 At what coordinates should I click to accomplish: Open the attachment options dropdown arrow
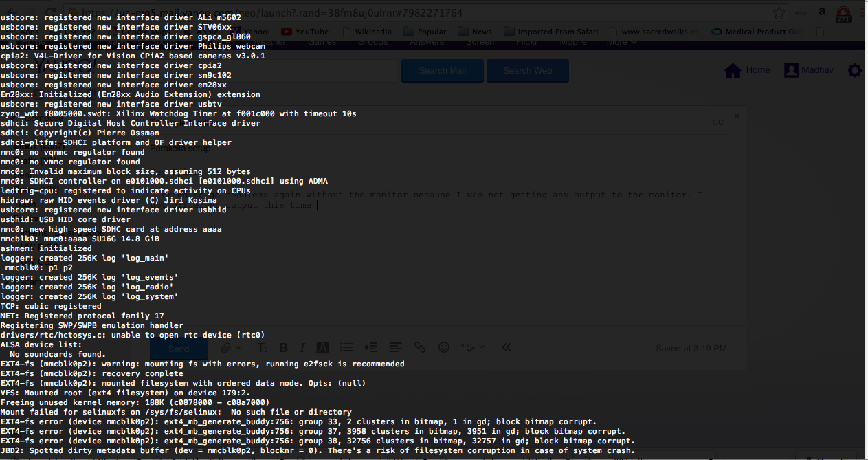(x=238, y=347)
